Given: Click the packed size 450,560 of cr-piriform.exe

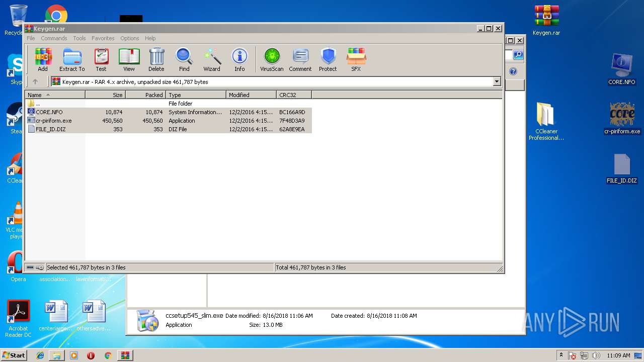Looking at the screenshot, I should point(153,121).
